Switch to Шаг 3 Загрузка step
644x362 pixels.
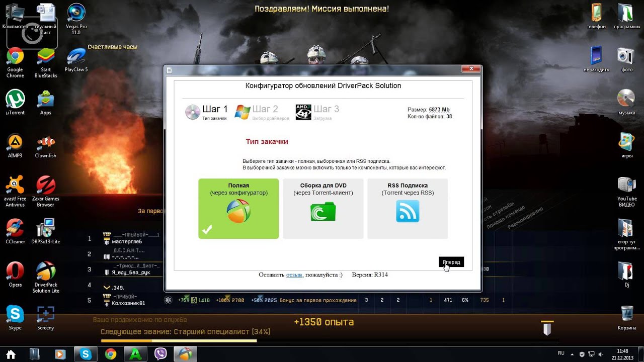[317, 112]
